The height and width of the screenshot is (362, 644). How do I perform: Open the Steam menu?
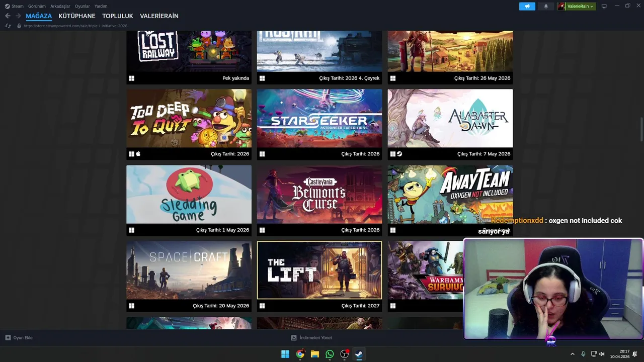[x=14, y=6]
